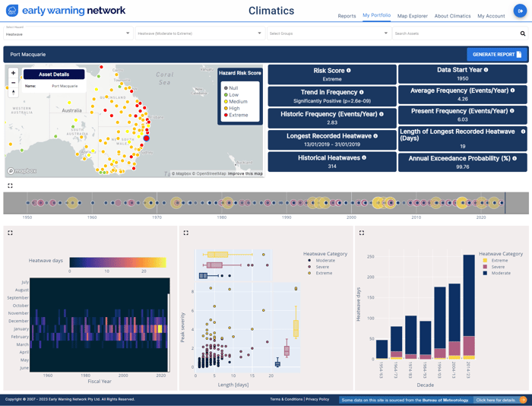Click the Click here for details link
The image size is (532, 406).
coord(496,400)
